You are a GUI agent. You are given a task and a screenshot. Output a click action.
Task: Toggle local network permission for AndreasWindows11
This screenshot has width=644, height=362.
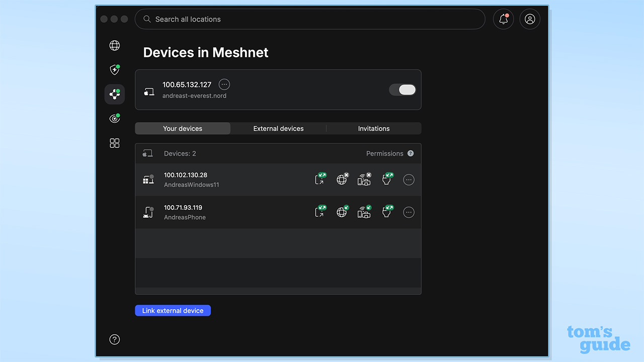364,179
